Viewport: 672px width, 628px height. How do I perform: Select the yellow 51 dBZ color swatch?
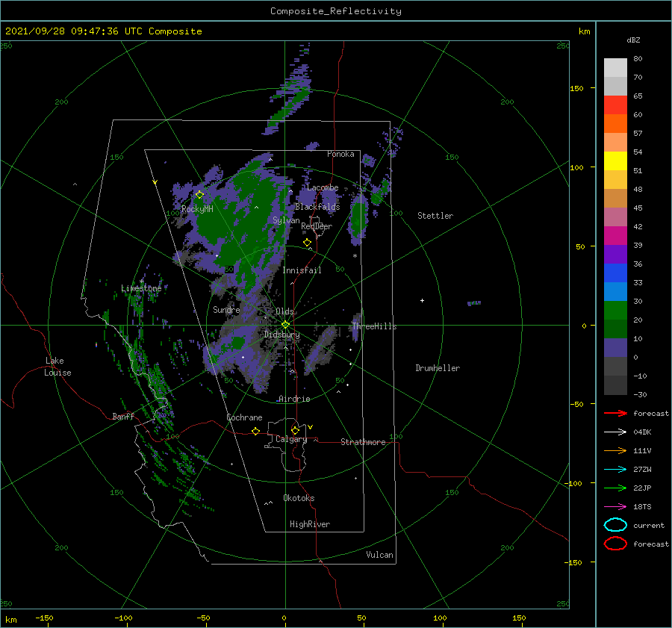pos(615,161)
